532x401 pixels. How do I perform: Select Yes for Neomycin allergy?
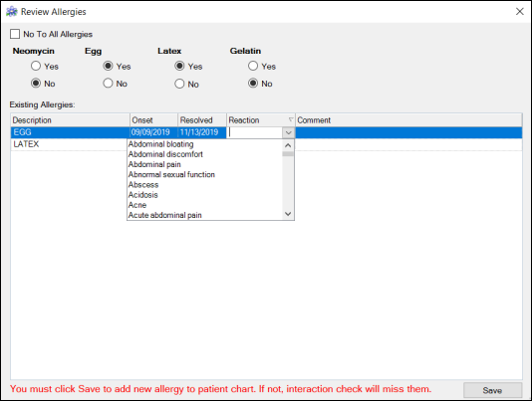36,66
